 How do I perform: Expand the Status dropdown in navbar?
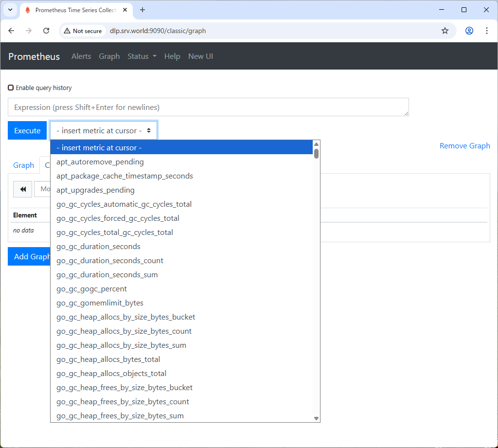(142, 56)
